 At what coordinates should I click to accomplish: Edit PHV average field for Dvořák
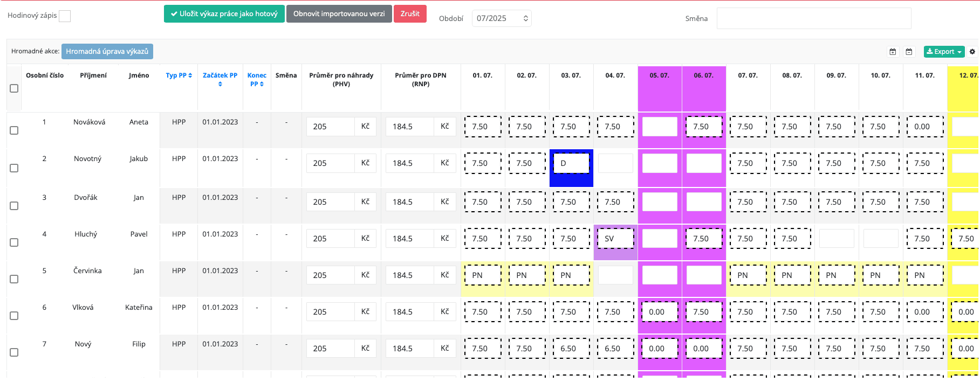click(x=331, y=202)
